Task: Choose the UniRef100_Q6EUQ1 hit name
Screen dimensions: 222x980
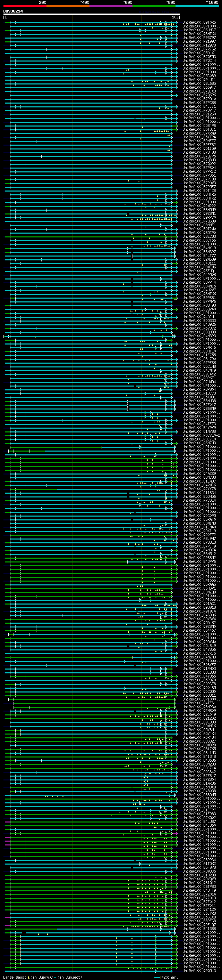Action: 199,271
